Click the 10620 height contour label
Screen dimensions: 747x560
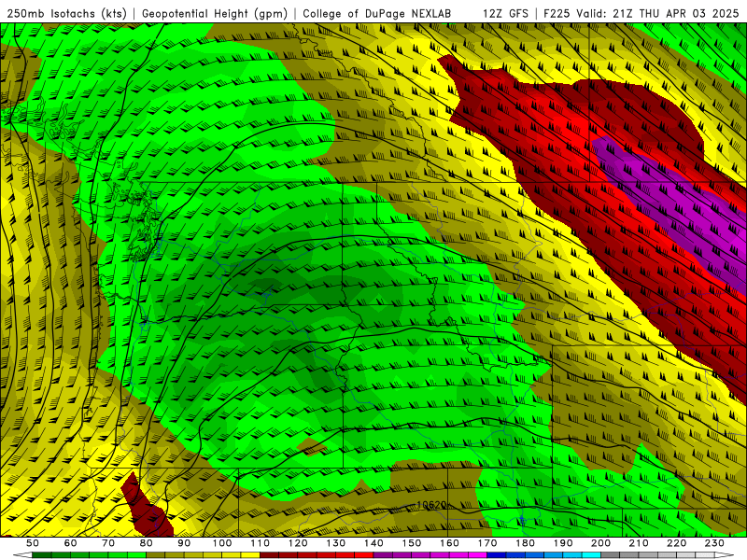[431, 505]
